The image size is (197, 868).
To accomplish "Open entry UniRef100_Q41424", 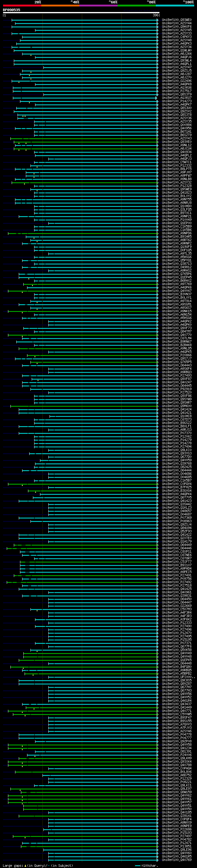I will coord(177,410).
